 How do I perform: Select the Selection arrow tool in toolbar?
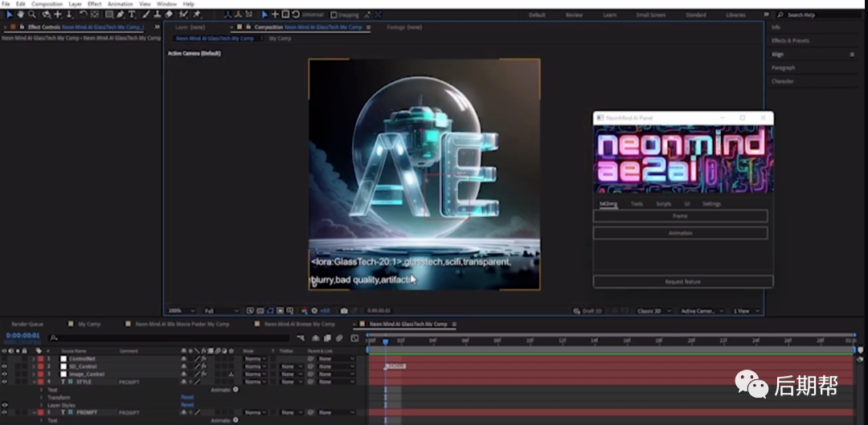click(x=10, y=14)
